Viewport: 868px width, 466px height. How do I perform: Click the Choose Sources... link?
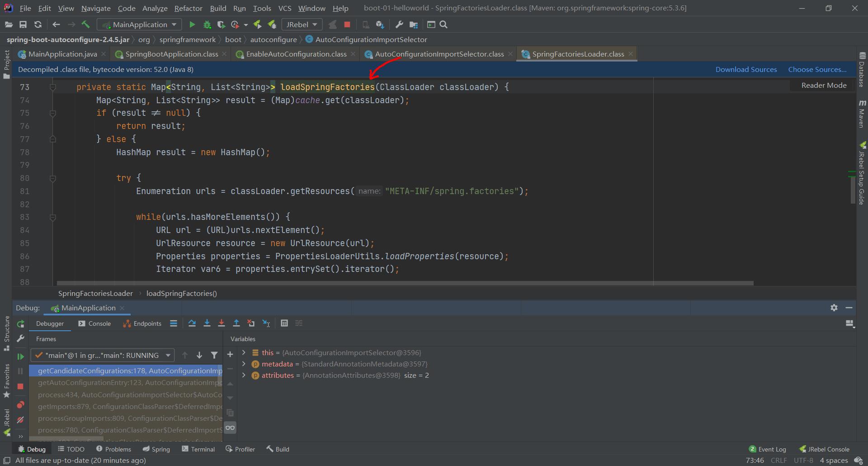point(817,69)
